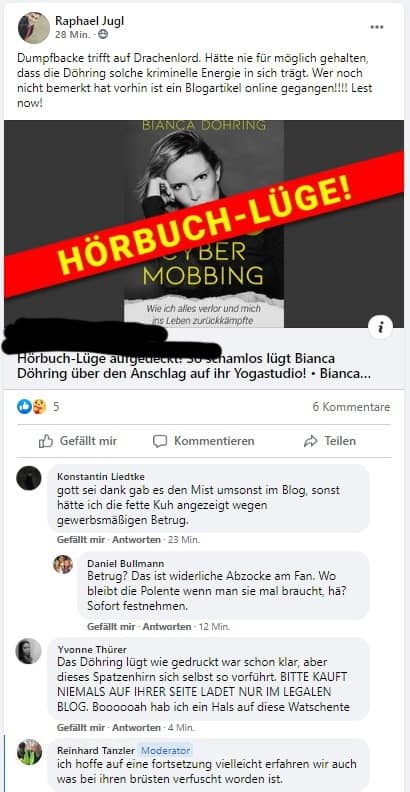410x792 pixels.
Task: Expand the 6 Kommentare list
Action: [x=351, y=407]
